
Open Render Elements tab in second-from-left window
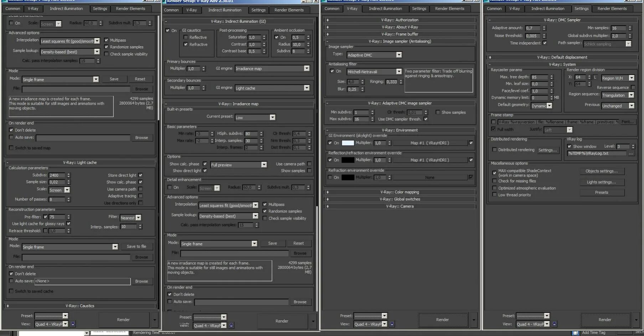click(x=289, y=10)
